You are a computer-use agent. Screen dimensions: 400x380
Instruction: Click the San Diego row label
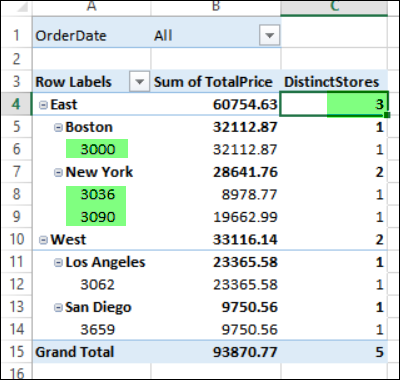[98, 307]
